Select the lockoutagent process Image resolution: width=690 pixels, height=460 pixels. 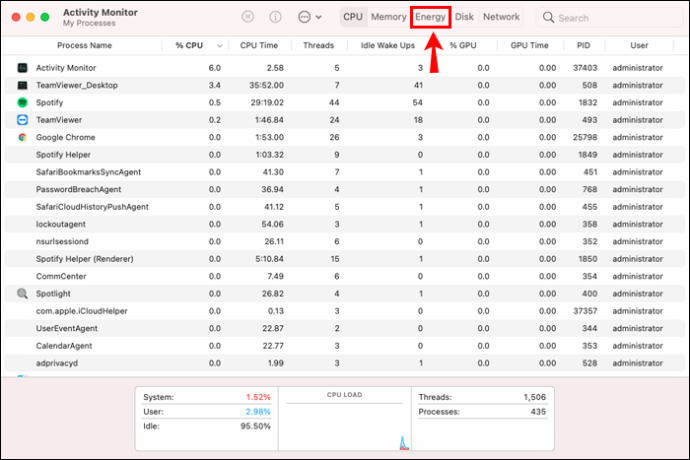[x=345, y=224]
